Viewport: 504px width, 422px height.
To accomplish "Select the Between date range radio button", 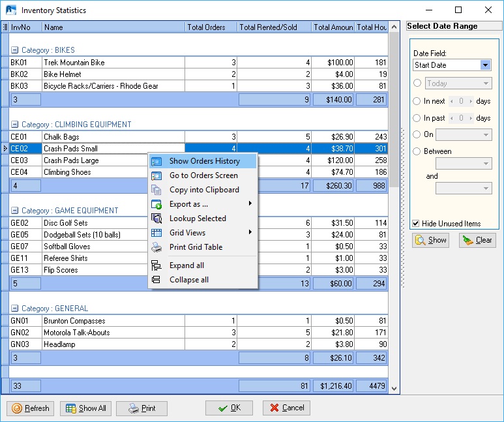I will 417,151.
